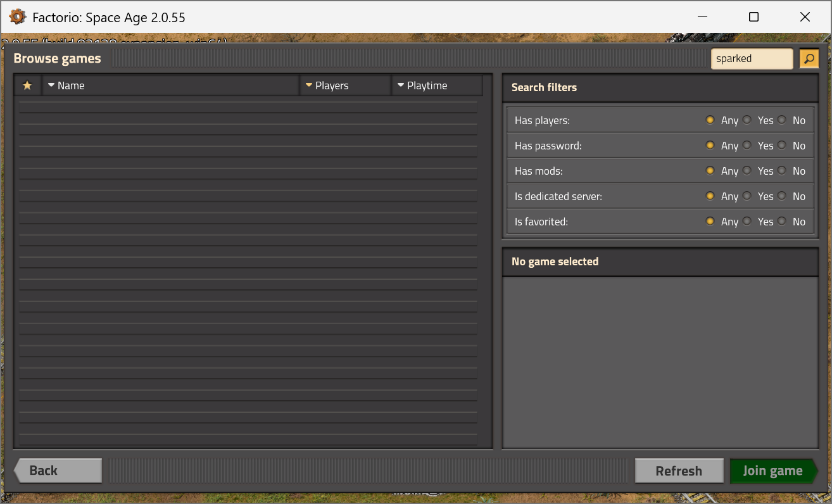Select Yes for Has players filter

pos(747,120)
